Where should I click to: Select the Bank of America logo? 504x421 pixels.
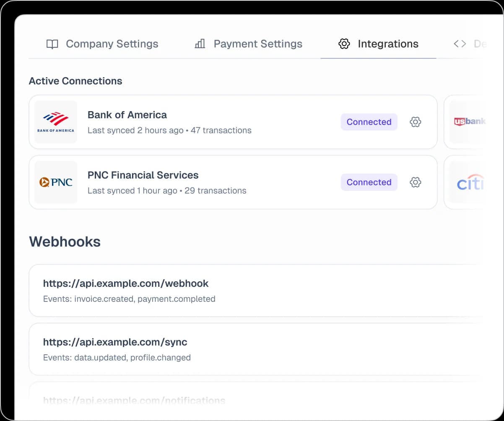click(x=56, y=122)
